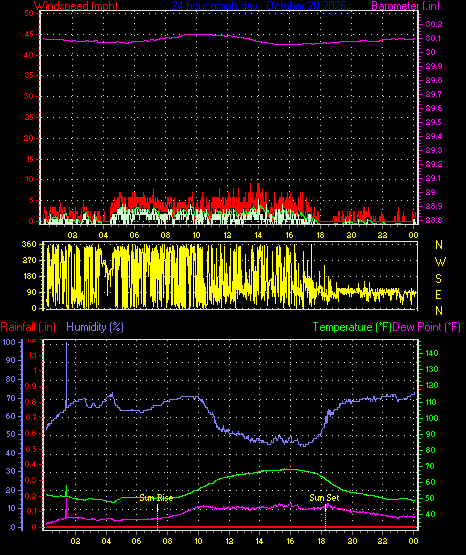Click hour 18 under the windspeed chart
466x555 pixels.
pos(320,235)
